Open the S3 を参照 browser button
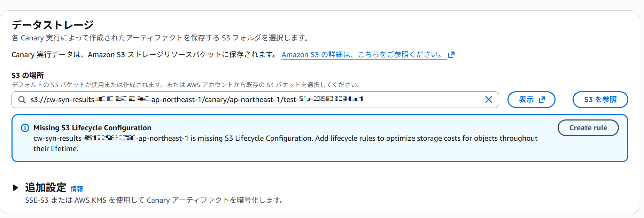 [x=600, y=100]
